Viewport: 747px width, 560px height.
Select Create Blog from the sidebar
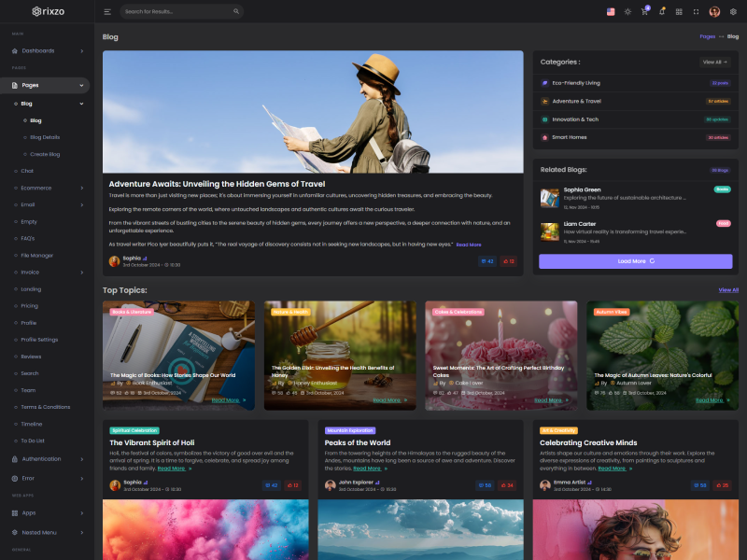click(45, 154)
